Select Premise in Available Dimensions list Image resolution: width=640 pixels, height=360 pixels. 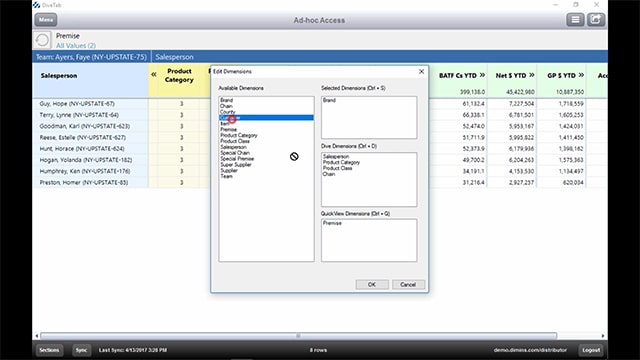click(x=229, y=129)
